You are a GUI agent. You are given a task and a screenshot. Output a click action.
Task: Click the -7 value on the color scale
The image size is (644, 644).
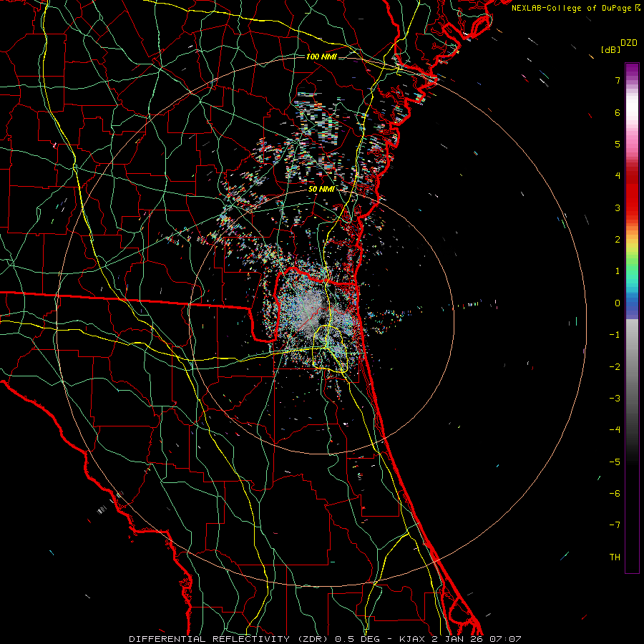tap(615, 525)
